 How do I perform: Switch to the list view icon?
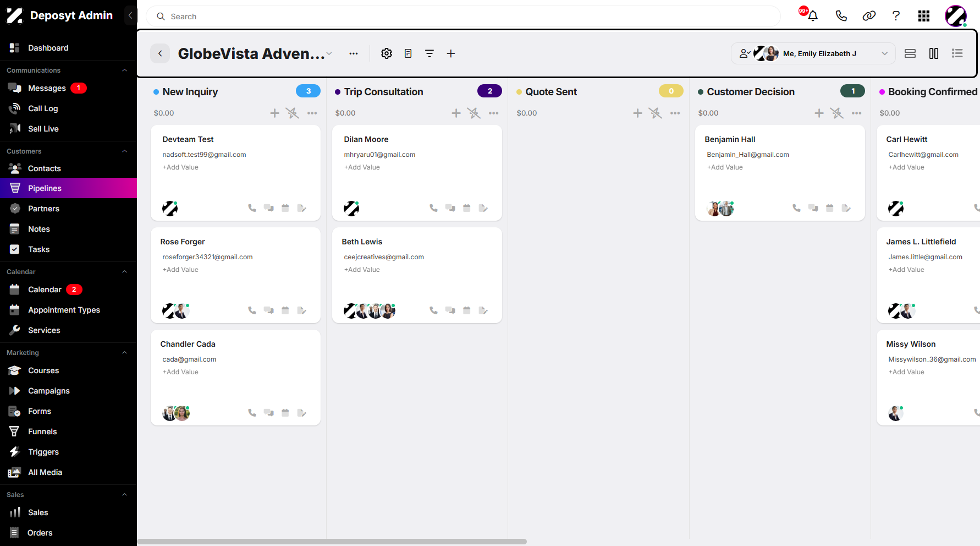pyautogui.click(x=957, y=53)
